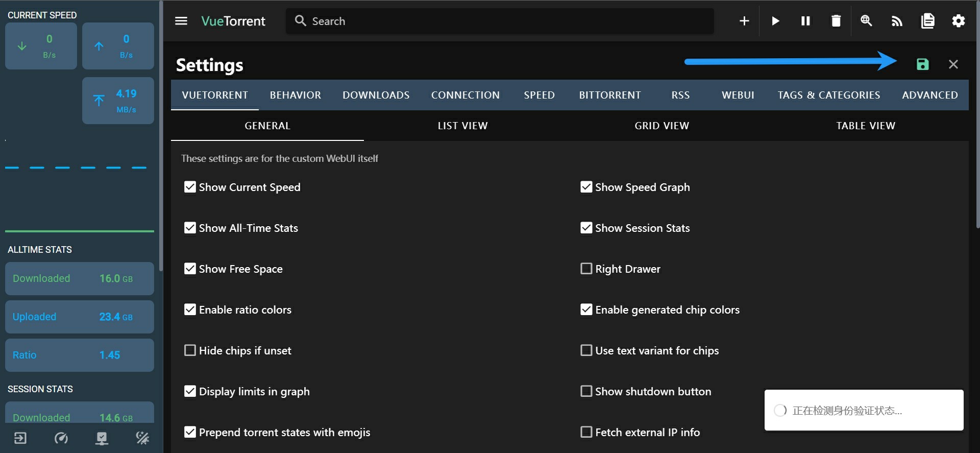This screenshot has height=453, width=980.
Task: Enable Show shutdown button checkbox
Action: (586, 391)
